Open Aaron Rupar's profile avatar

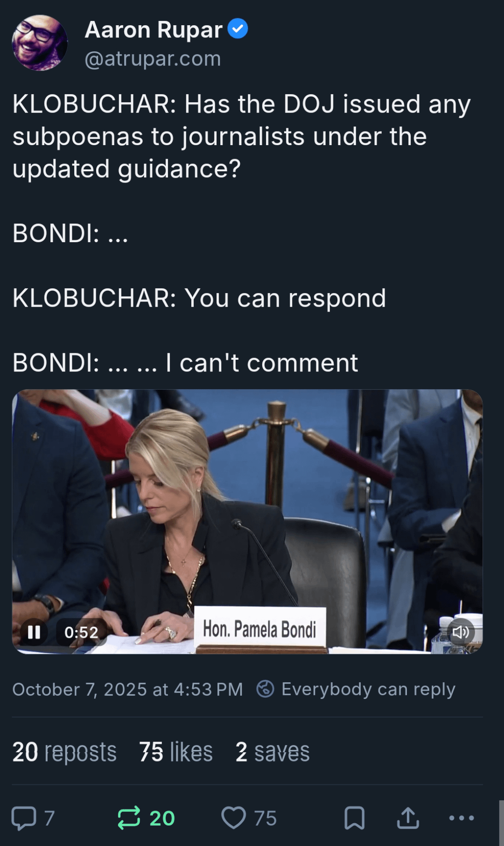(x=40, y=43)
